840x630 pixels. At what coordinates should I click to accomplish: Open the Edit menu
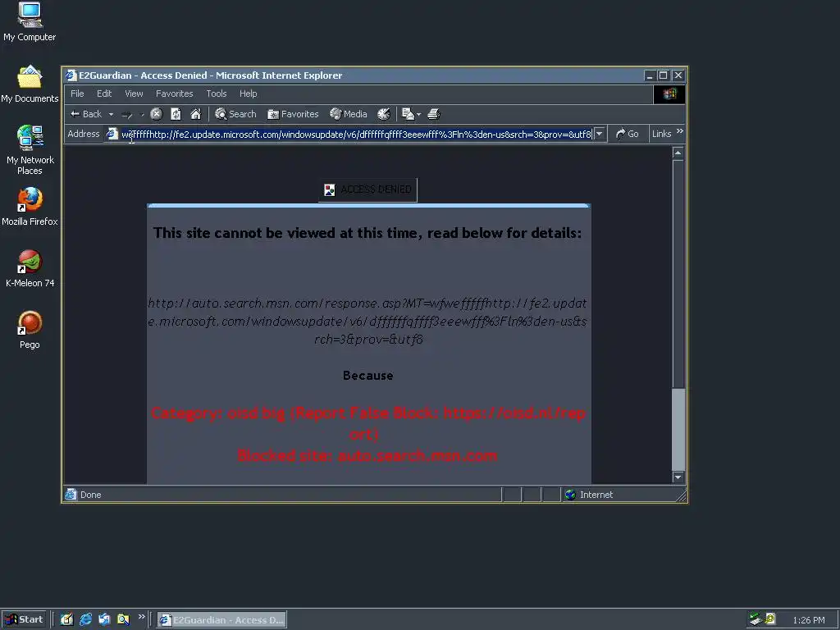click(x=104, y=94)
